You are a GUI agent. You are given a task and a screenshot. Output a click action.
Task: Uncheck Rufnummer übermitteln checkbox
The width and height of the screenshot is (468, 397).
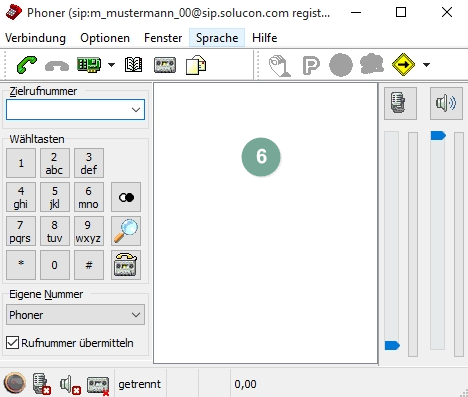(x=13, y=343)
